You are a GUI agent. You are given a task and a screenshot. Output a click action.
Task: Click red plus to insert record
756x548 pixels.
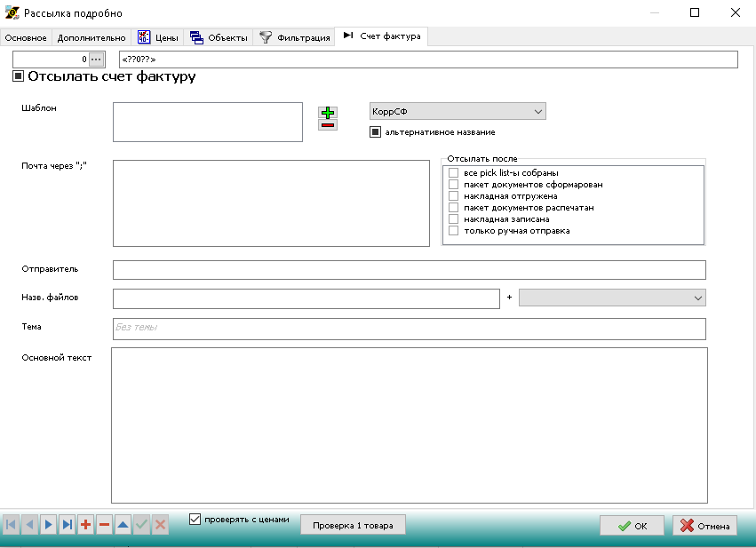85,525
